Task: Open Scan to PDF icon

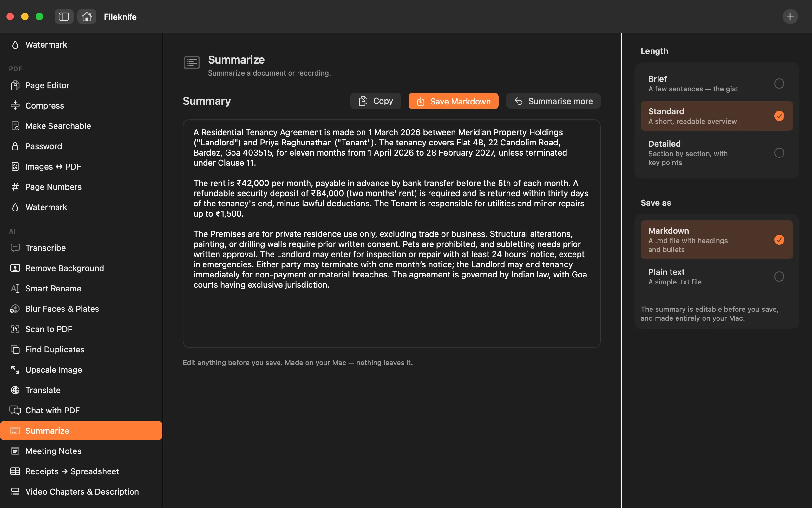Action: click(x=15, y=329)
